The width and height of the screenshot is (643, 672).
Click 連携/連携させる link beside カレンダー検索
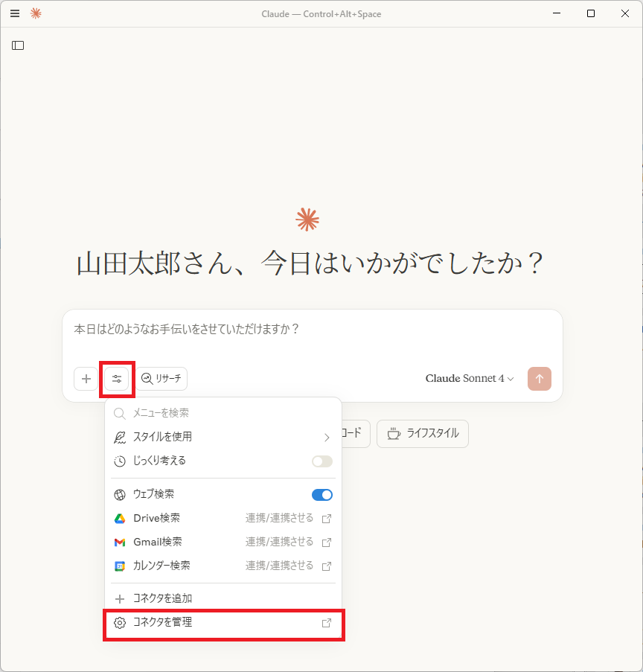pyautogui.click(x=280, y=566)
